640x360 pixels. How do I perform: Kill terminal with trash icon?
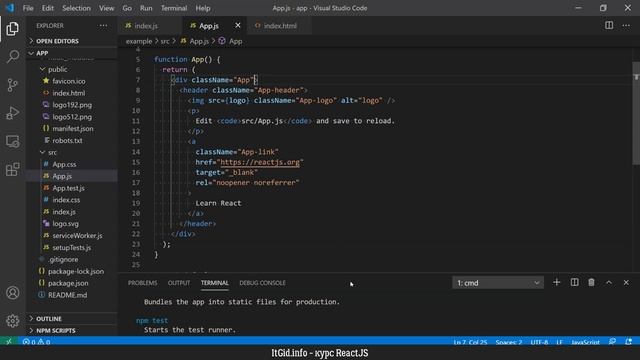[591, 282]
